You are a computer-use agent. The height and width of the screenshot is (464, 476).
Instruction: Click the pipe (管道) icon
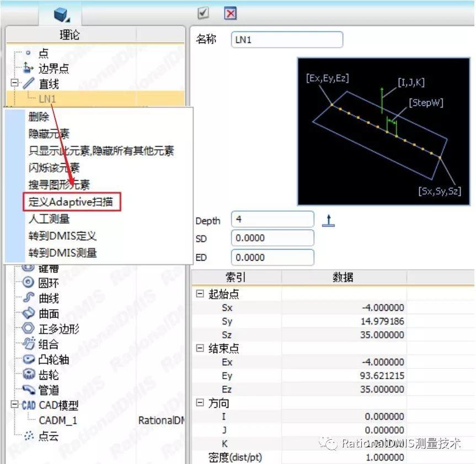tap(29, 390)
